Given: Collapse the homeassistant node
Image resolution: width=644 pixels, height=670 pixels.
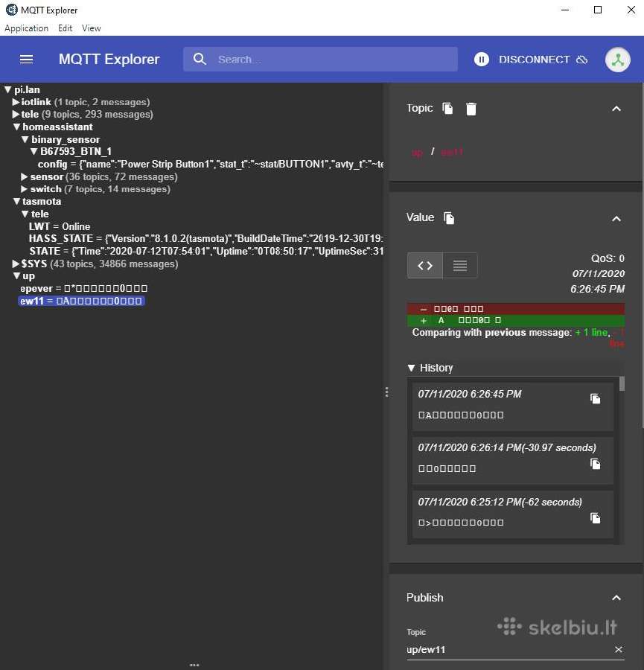Looking at the screenshot, I should click(x=16, y=127).
